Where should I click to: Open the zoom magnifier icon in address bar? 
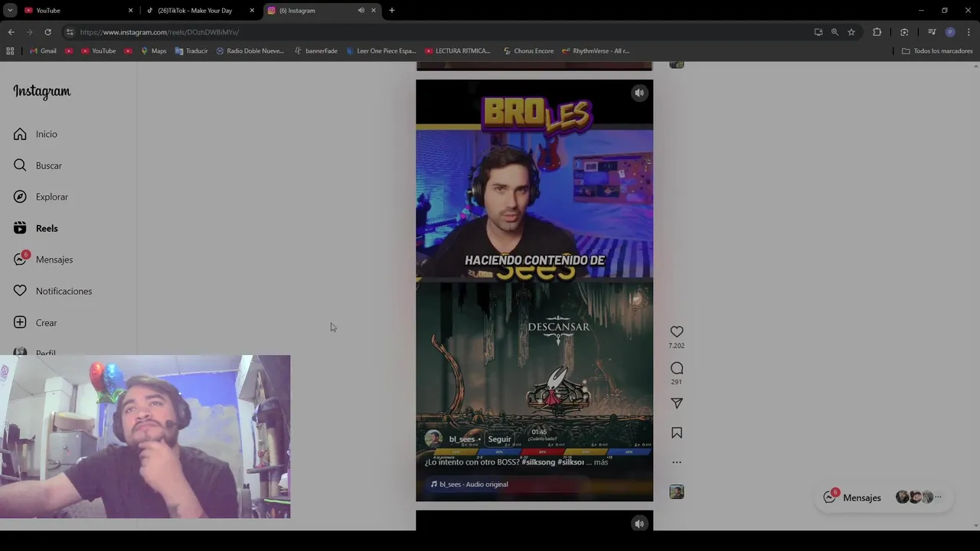pos(835,32)
